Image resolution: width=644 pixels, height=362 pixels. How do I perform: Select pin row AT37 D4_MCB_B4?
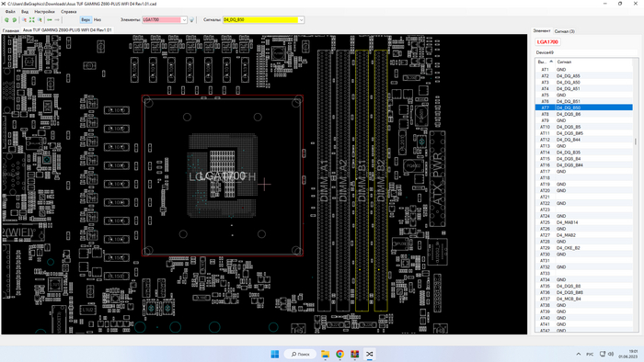point(583,299)
